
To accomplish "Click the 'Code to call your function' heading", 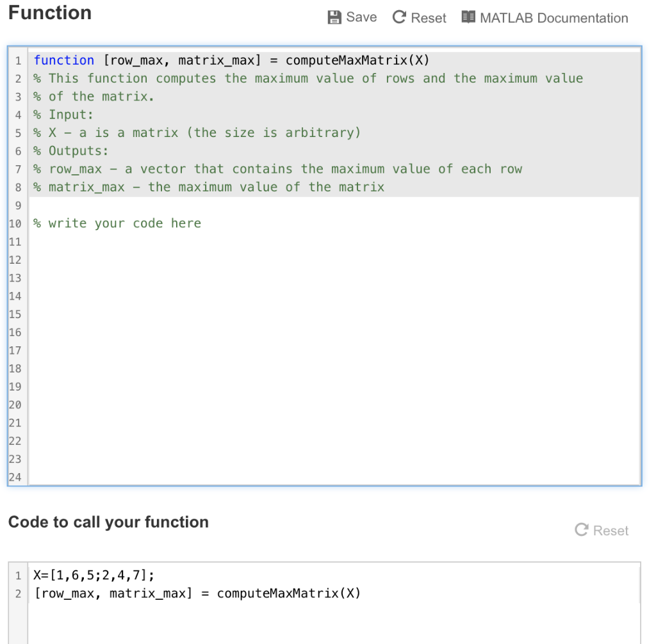I will tap(108, 522).
